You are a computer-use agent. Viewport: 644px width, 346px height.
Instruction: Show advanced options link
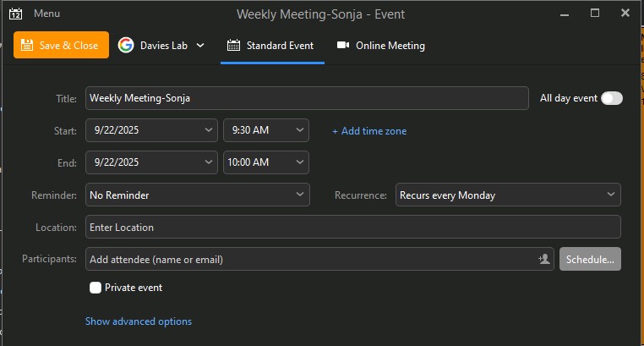tap(139, 321)
